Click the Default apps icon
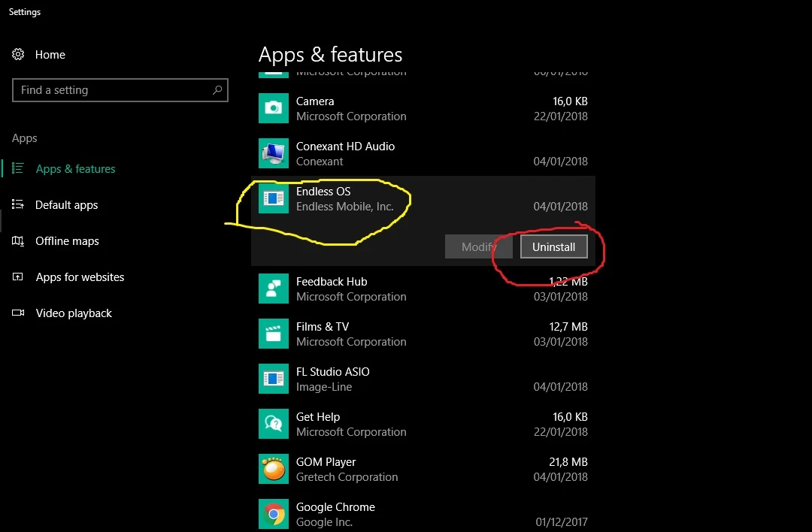The height and width of the screenshot is (532, 812). click(x=18, y=204)
